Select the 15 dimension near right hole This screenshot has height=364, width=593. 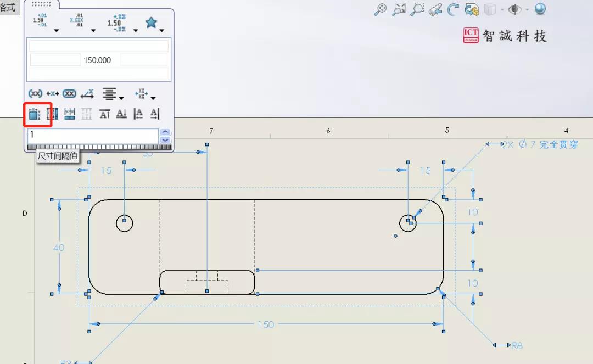[425, 171]
